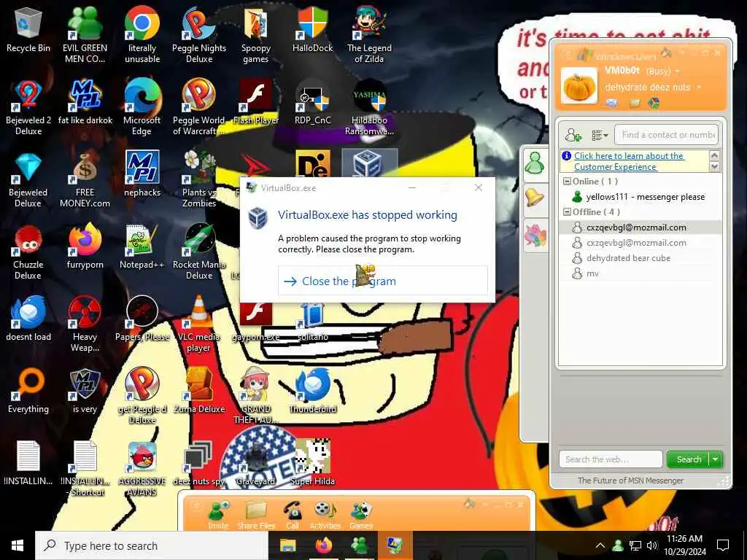747x560 pixels.
Task: Click the 'Find a contact or number' field
Action: [x=666, y=135]
